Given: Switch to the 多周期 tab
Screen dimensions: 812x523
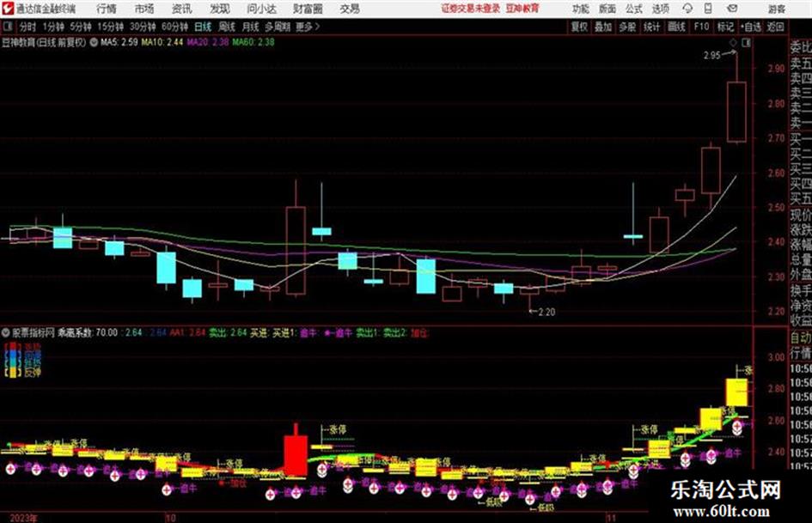Looking at the screenshot, I should point(277,27).
